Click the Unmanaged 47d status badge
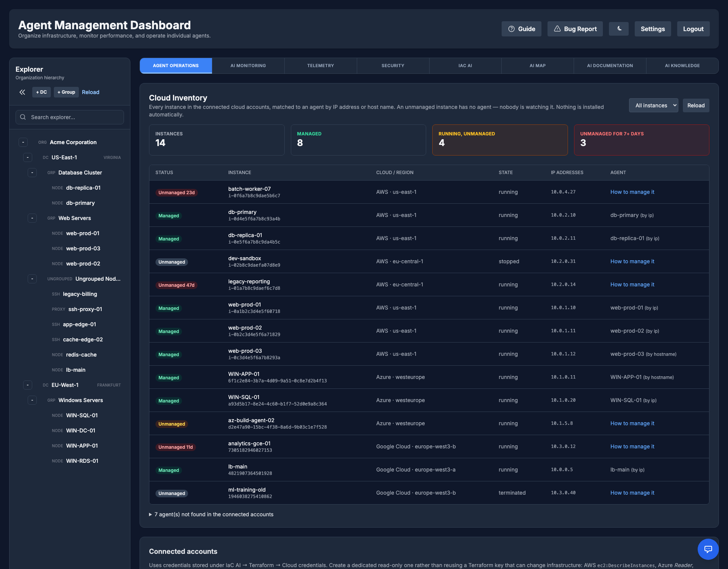This screenshot has height=569, width=728. point(176,285)
